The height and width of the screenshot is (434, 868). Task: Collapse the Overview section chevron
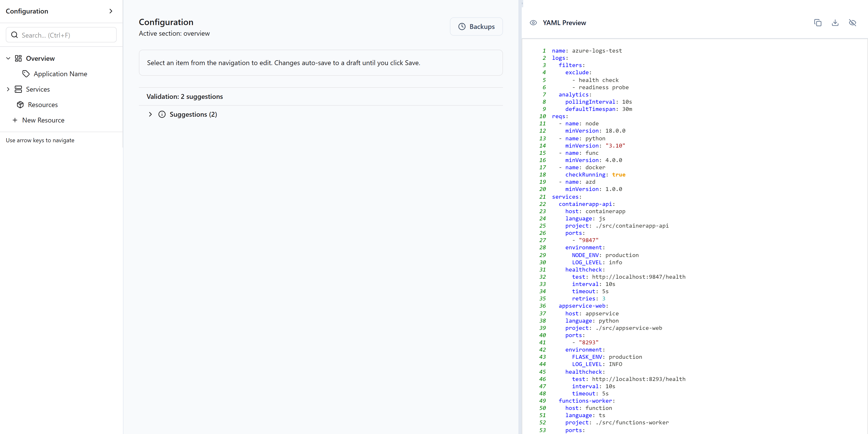8,58
